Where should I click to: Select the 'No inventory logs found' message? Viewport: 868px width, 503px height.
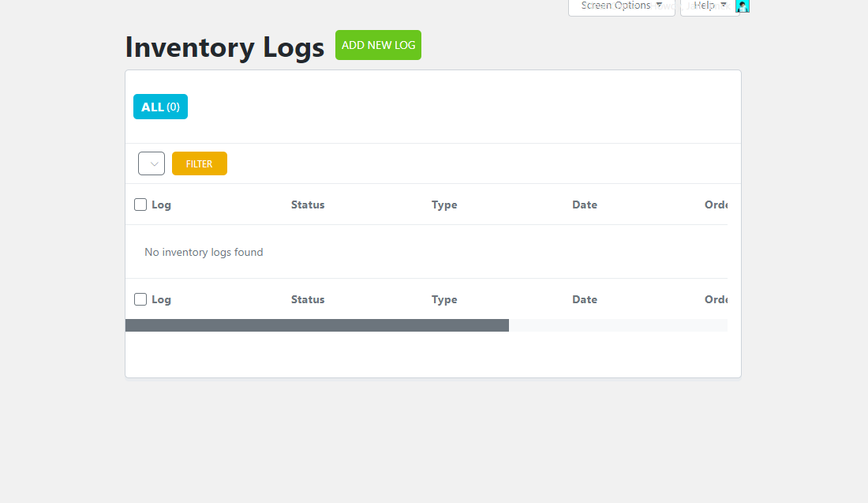[204, 252]
